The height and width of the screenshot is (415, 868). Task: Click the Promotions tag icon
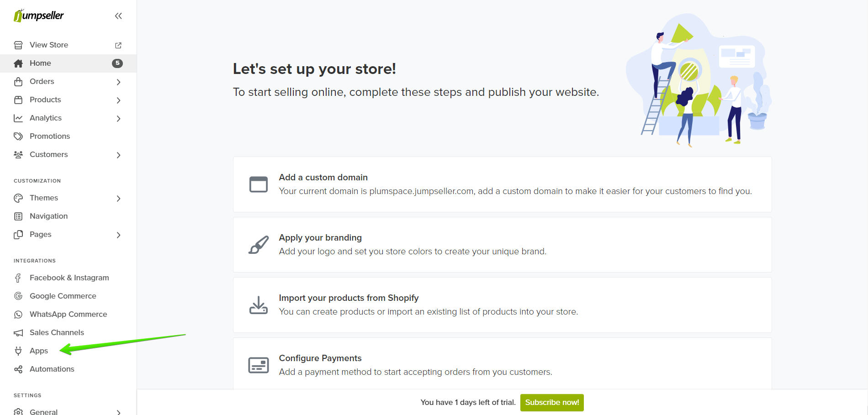point(18,137)
